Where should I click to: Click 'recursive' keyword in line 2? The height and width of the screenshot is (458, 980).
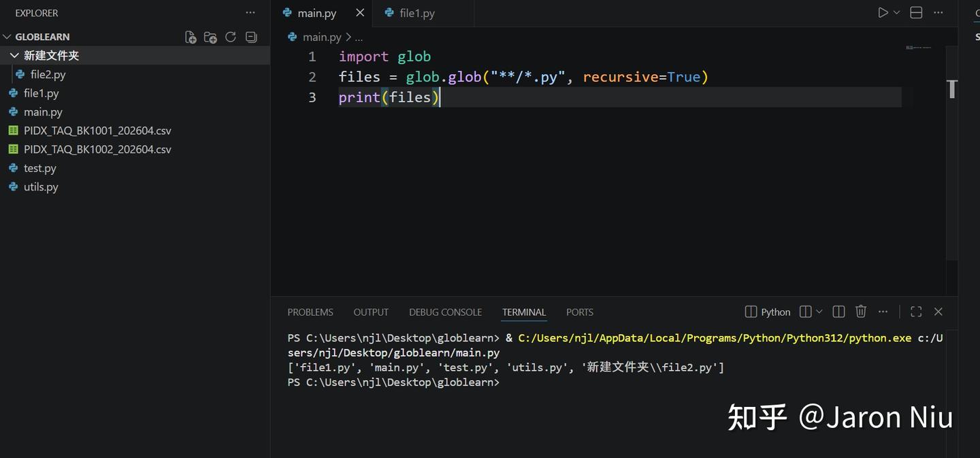click(620, 77)
